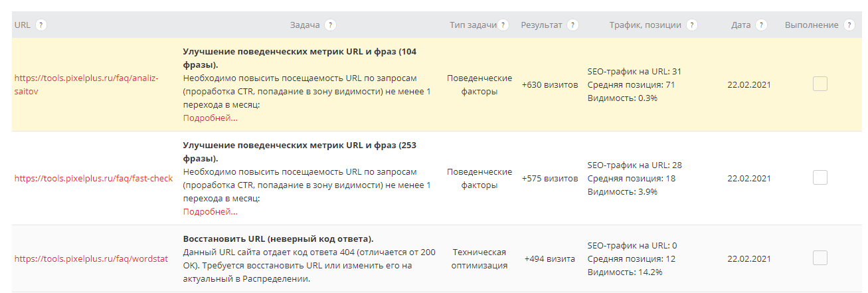Select the +494 визита result cell

coord(550,259)
